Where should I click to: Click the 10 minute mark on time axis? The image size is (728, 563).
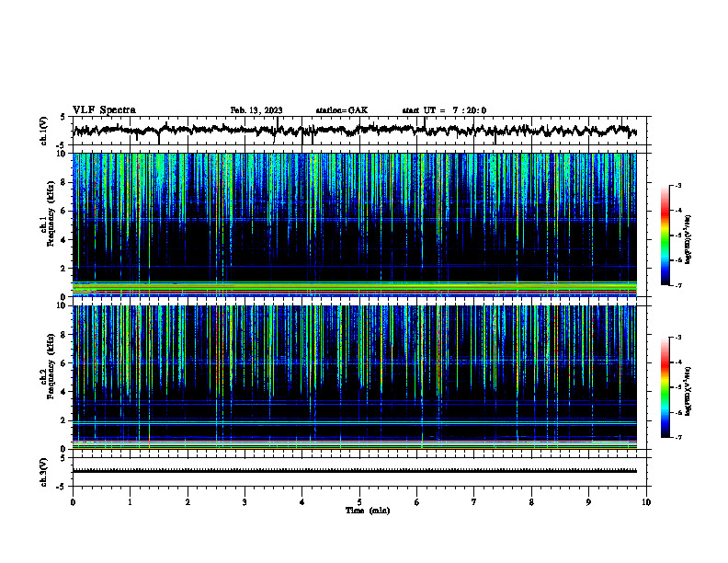646,502
